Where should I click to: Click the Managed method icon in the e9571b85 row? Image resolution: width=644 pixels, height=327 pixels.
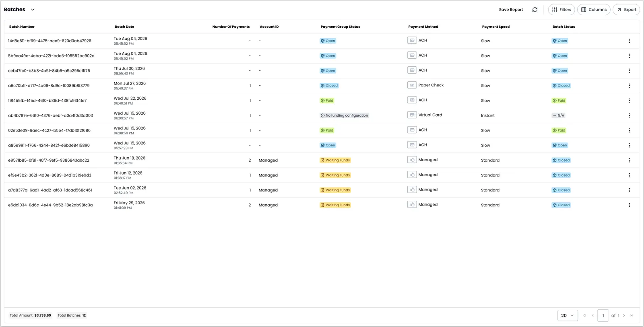pyautogui.click(x=412, y=160)
